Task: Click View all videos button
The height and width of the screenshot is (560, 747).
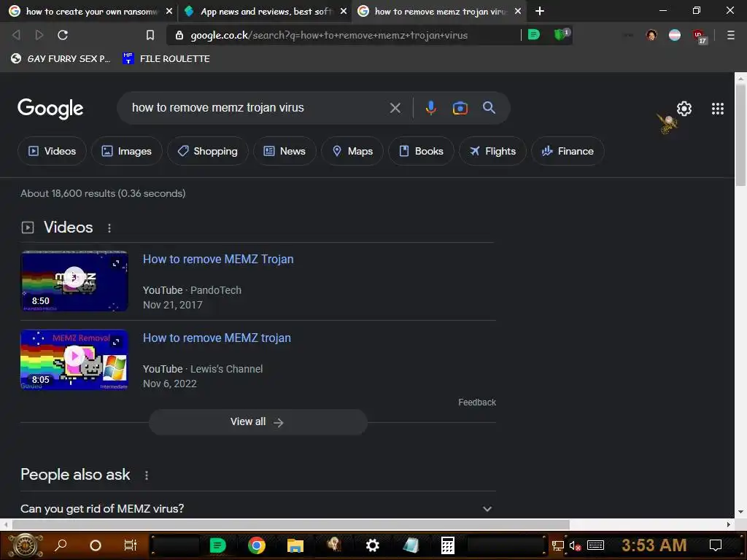Action: (258, 422)
